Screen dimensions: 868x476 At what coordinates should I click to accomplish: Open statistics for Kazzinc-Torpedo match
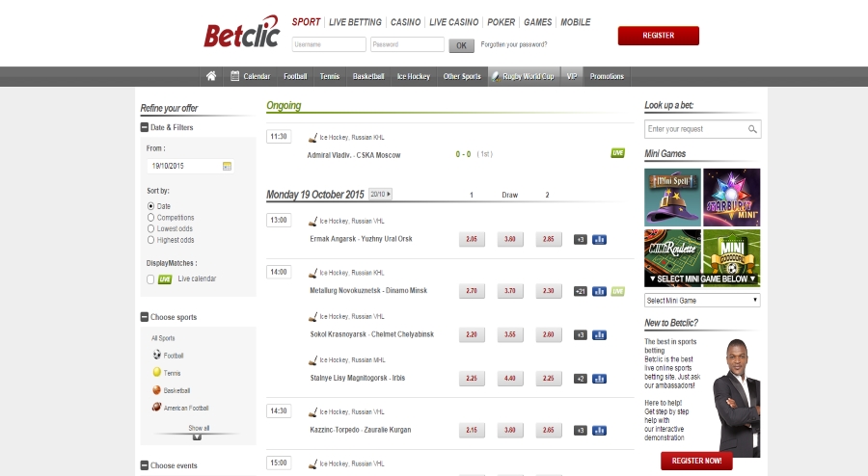(x=599, y=431)
